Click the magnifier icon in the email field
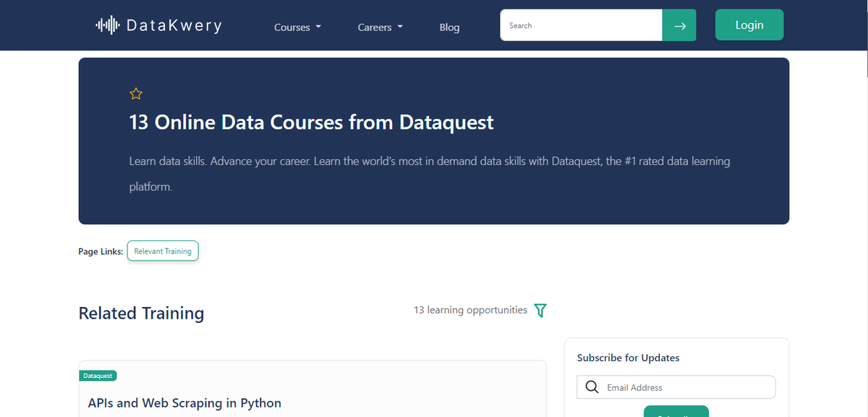The width and height of the screenshot is (868, 417). (592, 387)
